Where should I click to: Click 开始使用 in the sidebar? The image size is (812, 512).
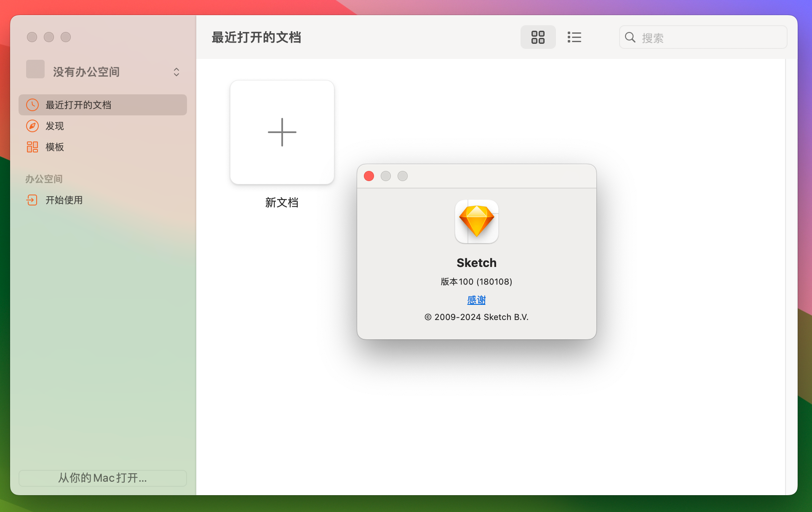click(x=103, y=200)
